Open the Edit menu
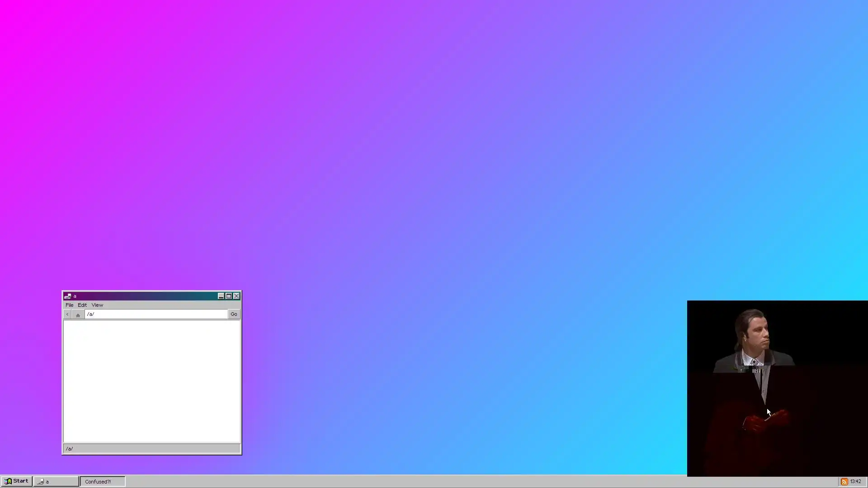This screenshot has width=868, height=488. (82, 305)
